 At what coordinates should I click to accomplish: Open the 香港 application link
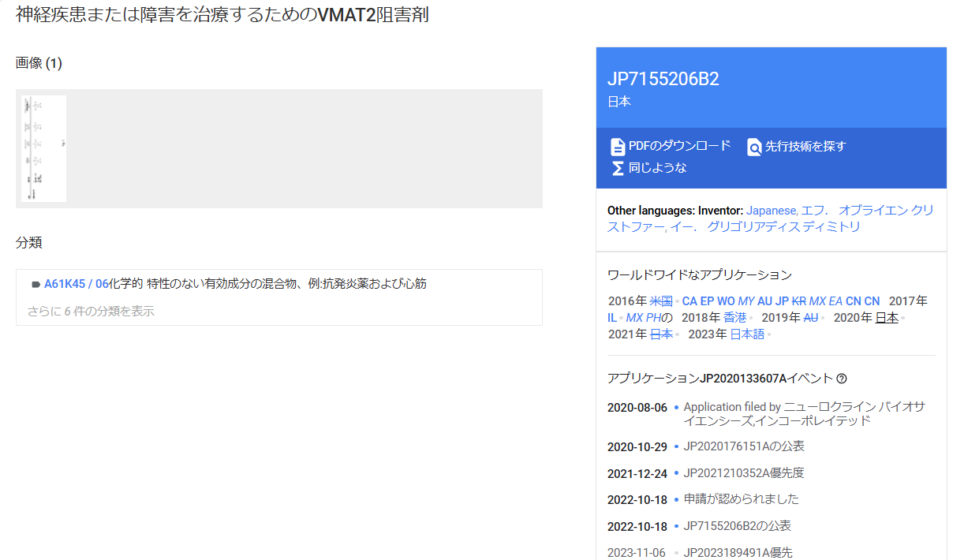coord(734,318)
